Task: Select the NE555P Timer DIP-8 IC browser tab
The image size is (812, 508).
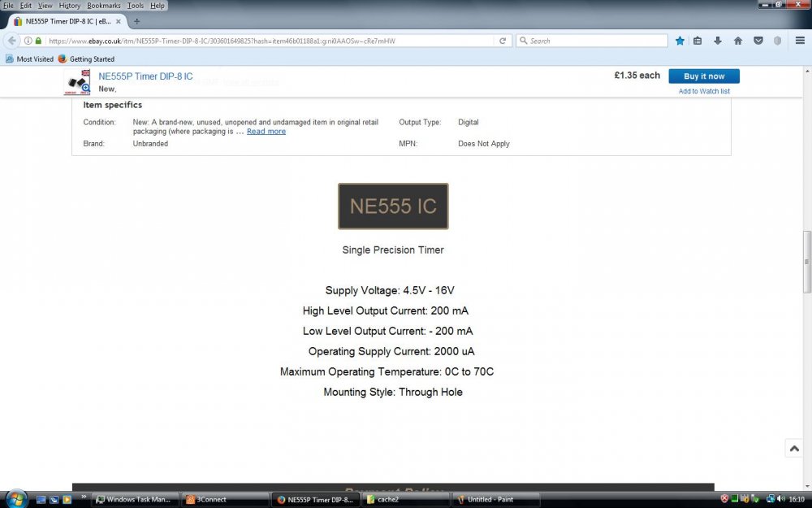Action: tap(67, 21)
